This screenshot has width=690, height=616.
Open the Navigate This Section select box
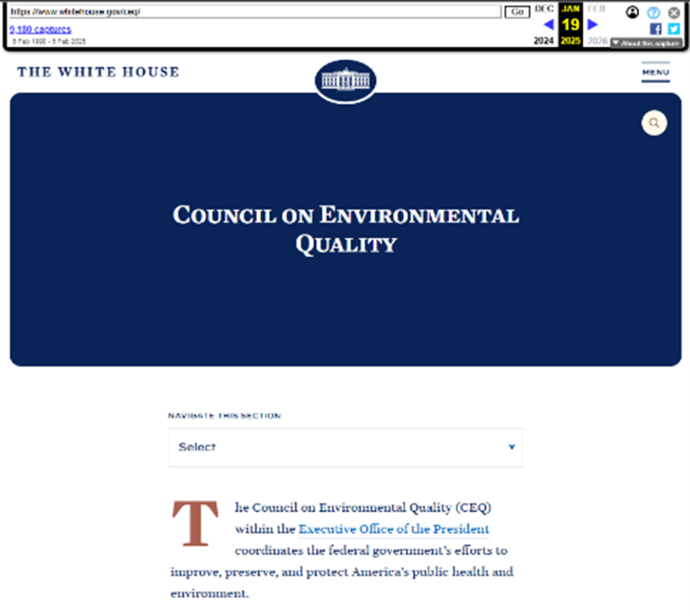345,447
